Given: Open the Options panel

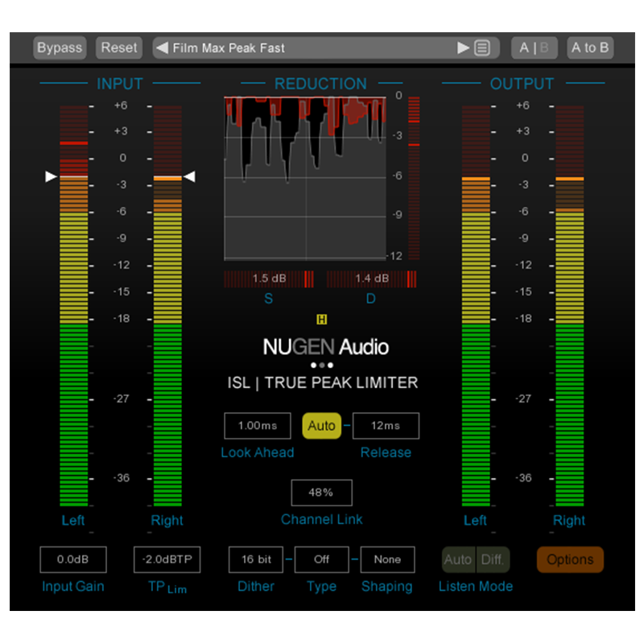Looking at the screenshot, I should click(x=570, y=559).
